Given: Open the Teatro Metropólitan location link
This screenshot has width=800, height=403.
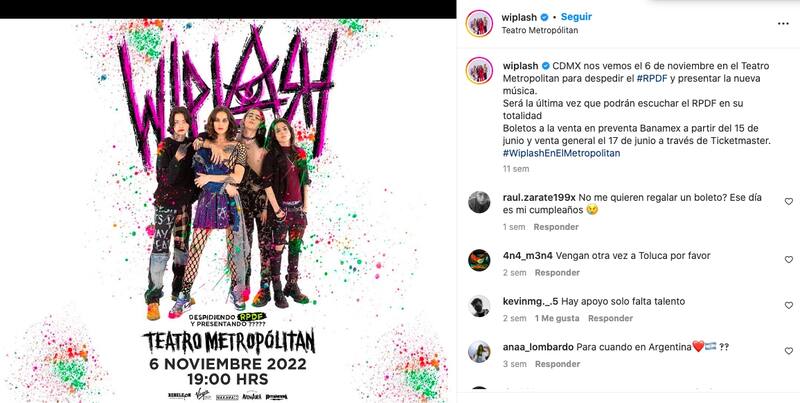Looking at the screenshot, I should click(x=540, y=30).
